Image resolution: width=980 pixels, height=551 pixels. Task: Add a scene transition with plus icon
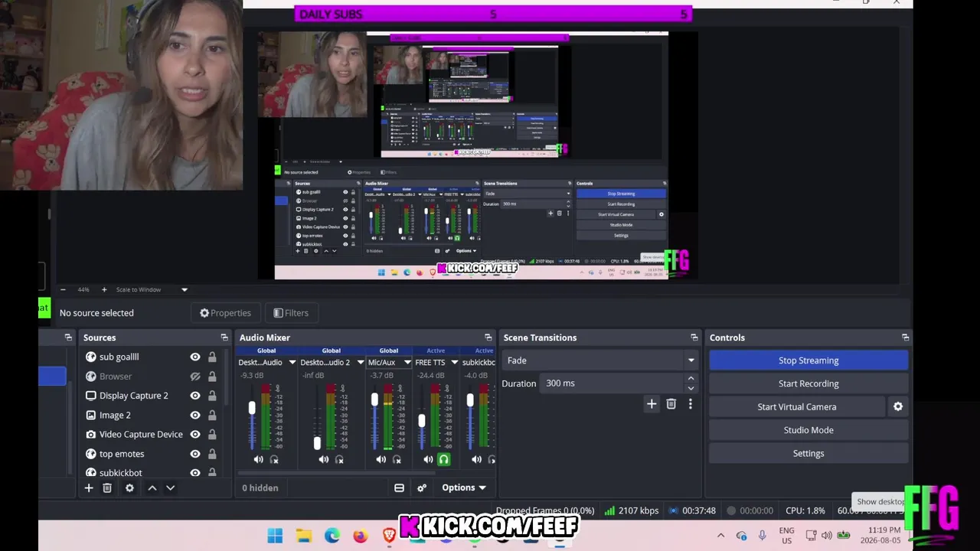click(652, 404)
